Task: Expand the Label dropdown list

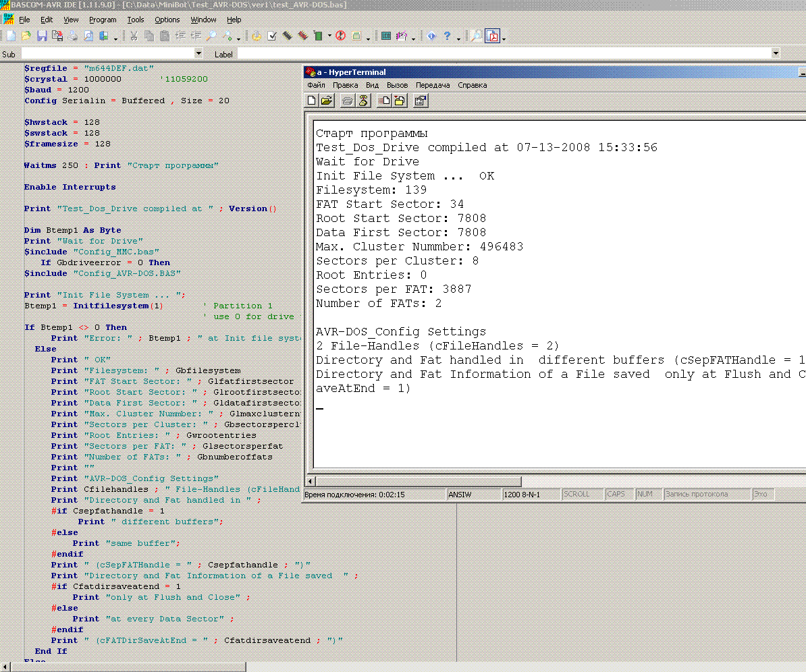Action: pos(776,53)
